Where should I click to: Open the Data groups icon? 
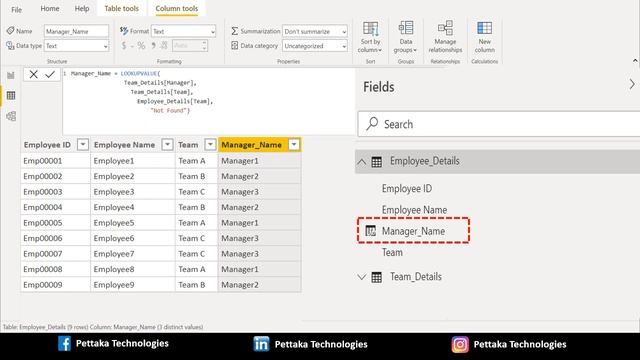pyautogui.click(x=406, y=29)
